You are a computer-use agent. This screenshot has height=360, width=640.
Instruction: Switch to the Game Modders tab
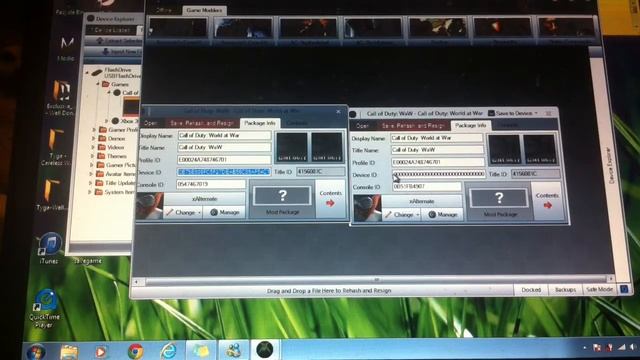tap(204, 10)
